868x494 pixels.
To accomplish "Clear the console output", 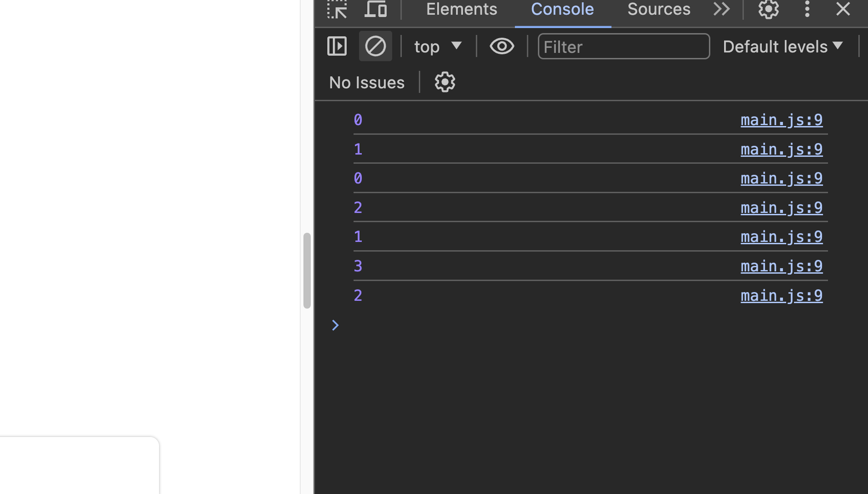I will tap(375, 46).
